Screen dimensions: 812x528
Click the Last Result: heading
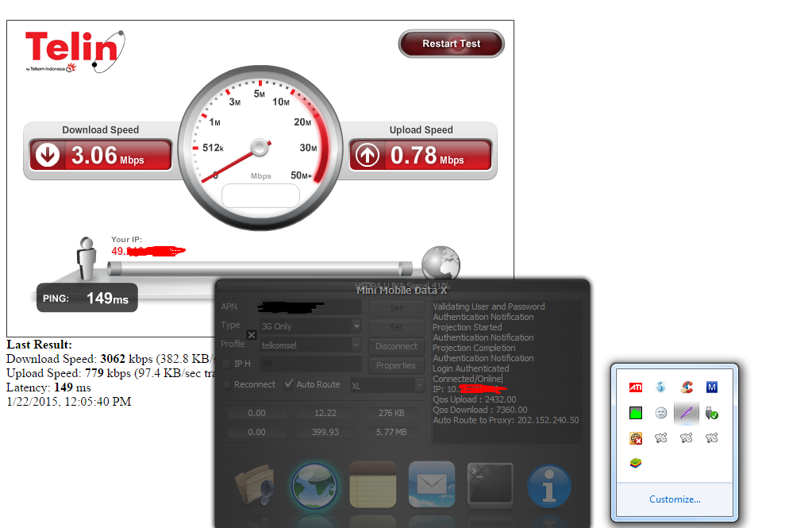click(x=40, y=345)
